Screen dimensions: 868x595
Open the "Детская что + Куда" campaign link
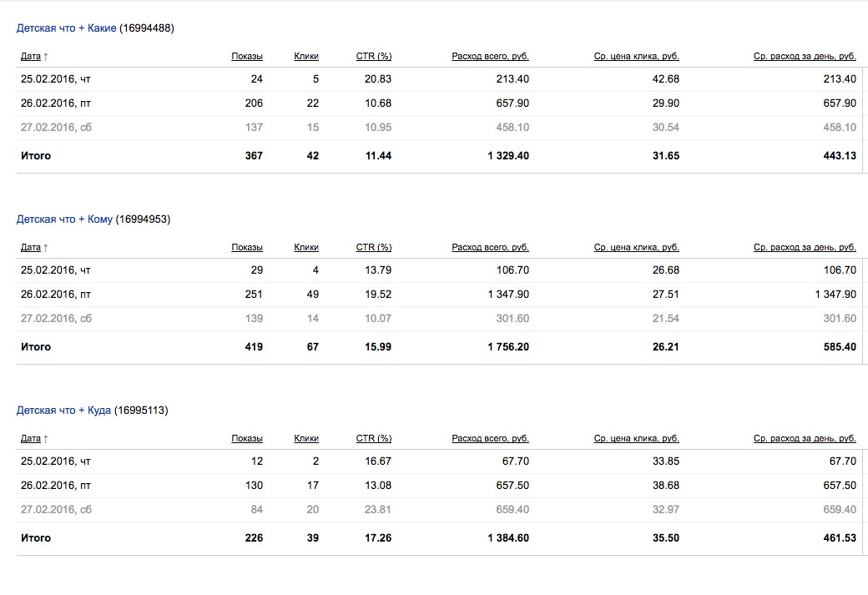click(x=63, y=410)
